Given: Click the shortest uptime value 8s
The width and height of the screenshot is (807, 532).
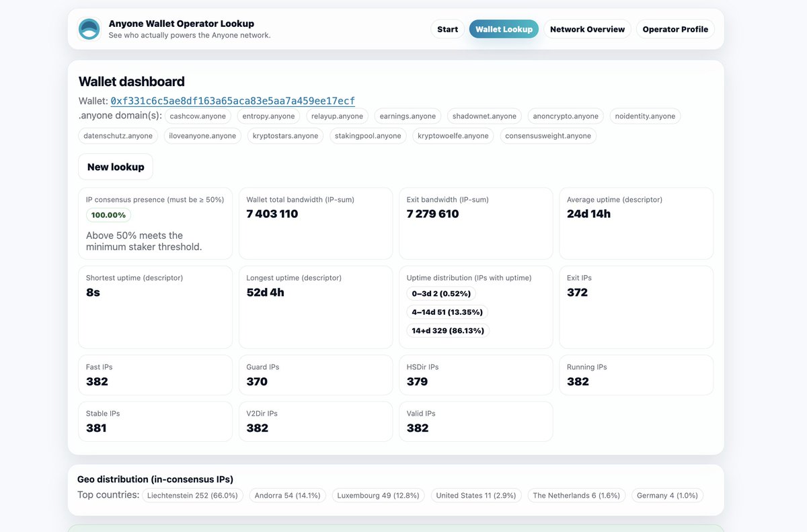Looking at the screenshot, I should click(93, 293).
